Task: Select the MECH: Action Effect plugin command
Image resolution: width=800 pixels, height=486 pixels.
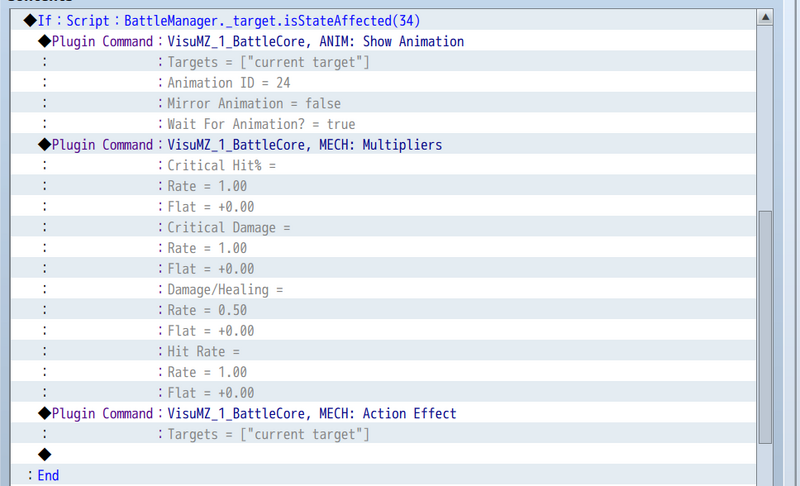Action: point(383,413)
